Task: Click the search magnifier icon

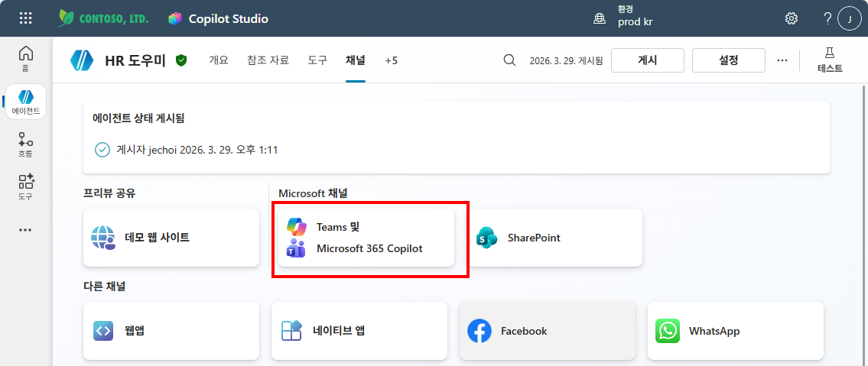Action: tap(510, 60)
